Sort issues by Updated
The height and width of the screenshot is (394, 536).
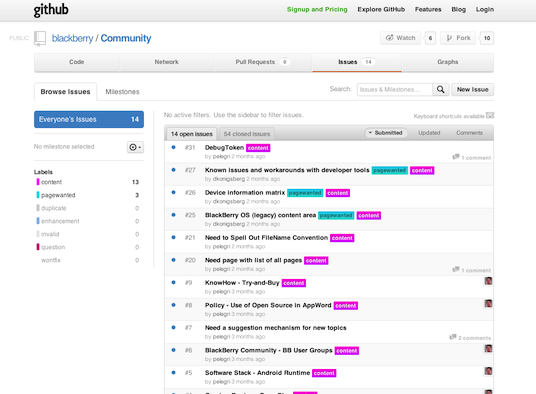[429, 133]
